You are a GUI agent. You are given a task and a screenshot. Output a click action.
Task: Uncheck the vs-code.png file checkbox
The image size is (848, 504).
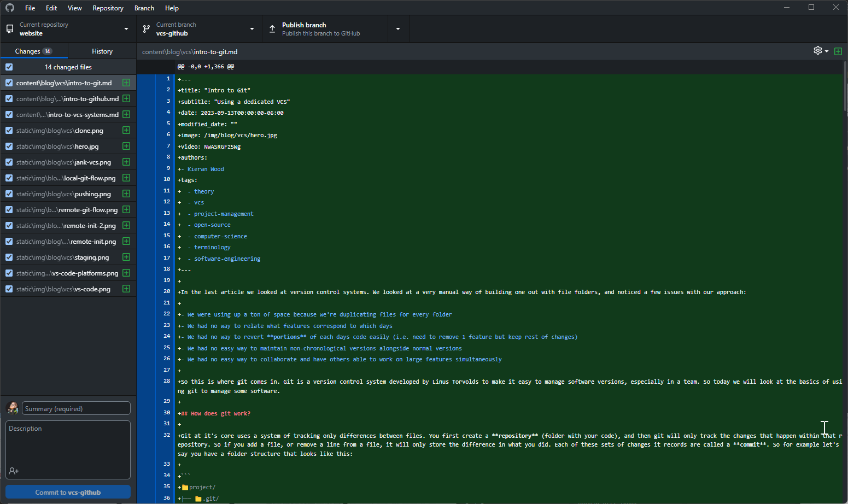pos(9,289)
